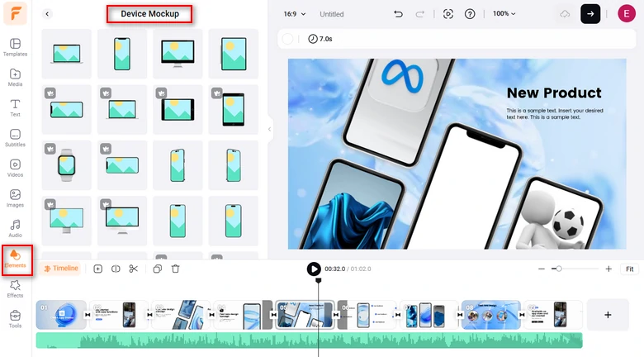Select the smartwatch device mockup
This screenshot has width=644, height=357.
pos(67,165)
